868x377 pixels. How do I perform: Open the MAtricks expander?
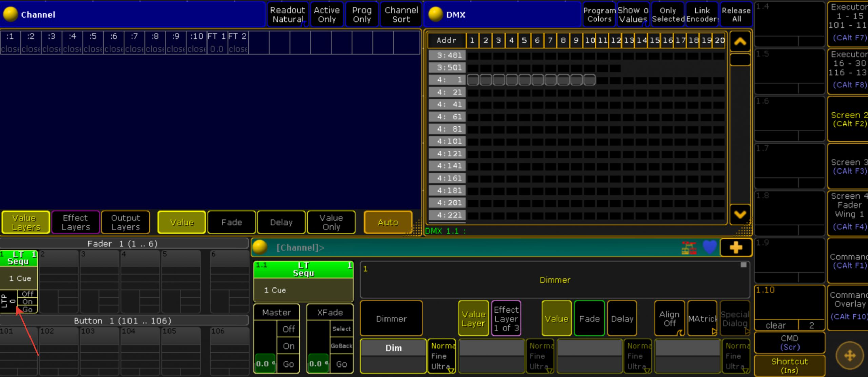702,318
